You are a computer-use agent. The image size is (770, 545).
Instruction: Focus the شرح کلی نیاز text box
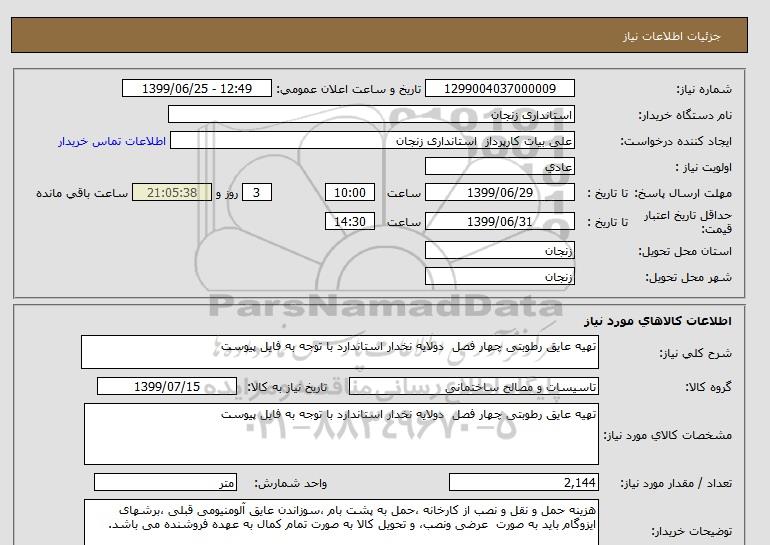pyautogui.click(x=340, y=352)
